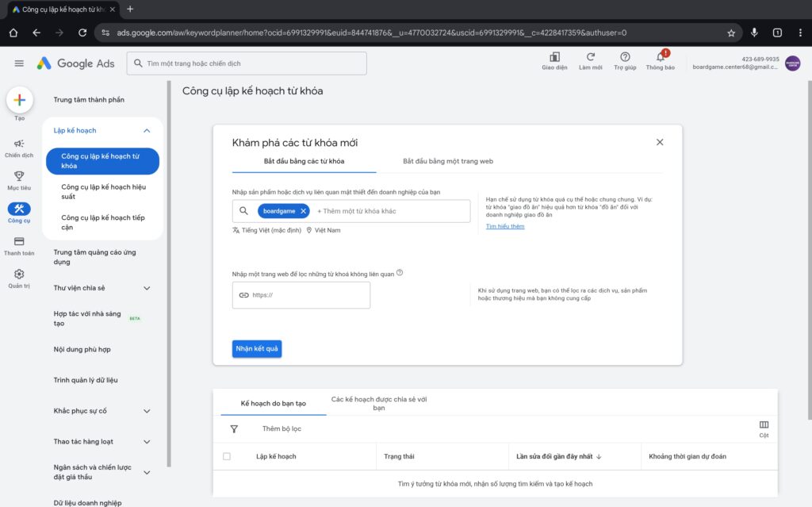Click the Mục tiêu trophy icon

[x=19, y=177]
